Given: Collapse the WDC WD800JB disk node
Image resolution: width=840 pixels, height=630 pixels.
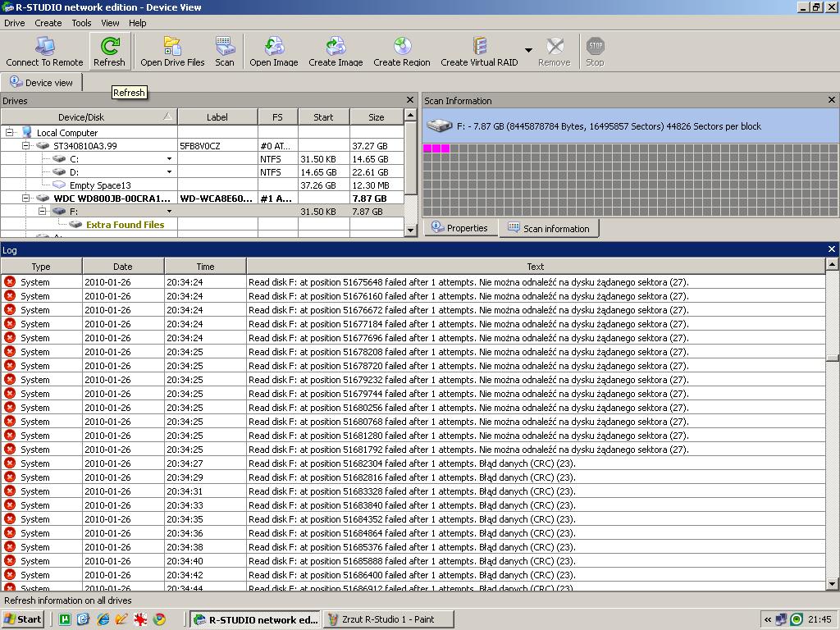Looking at the screenshot, I should [25, 198].
